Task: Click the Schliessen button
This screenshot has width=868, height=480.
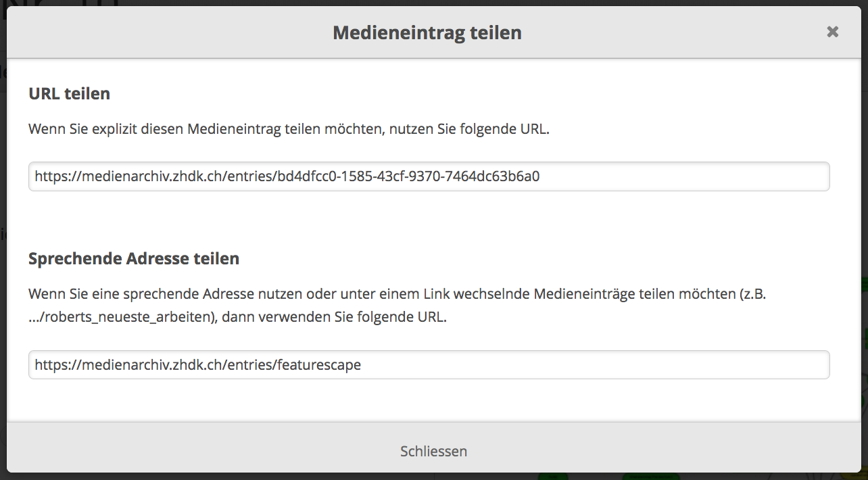Action: (433, 451)
